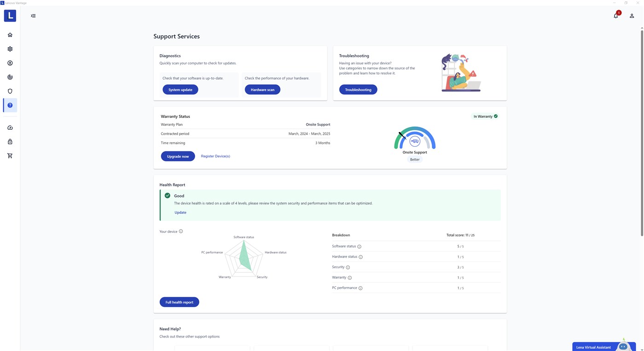The width and height of the screenshot is (644, 351).
Task: Click the Onsite Support warranty gauge
Action: point(415,138)
